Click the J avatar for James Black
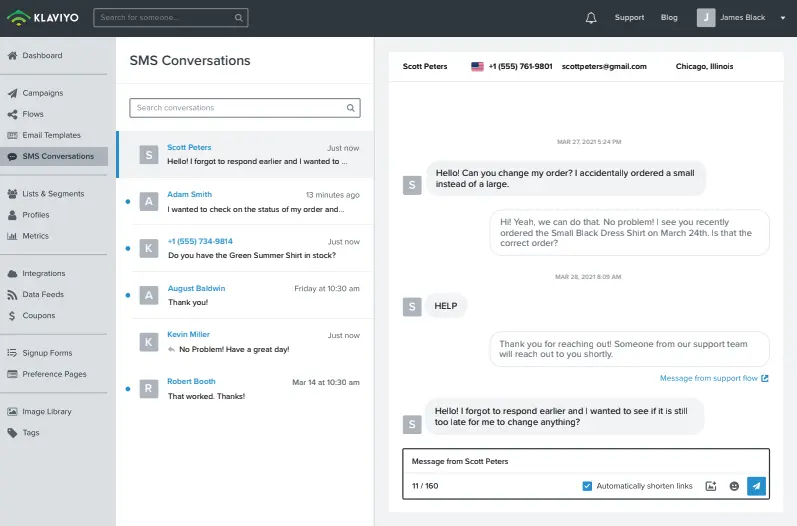The width and height of the screenshot is (797, 526). pos(706,17)
